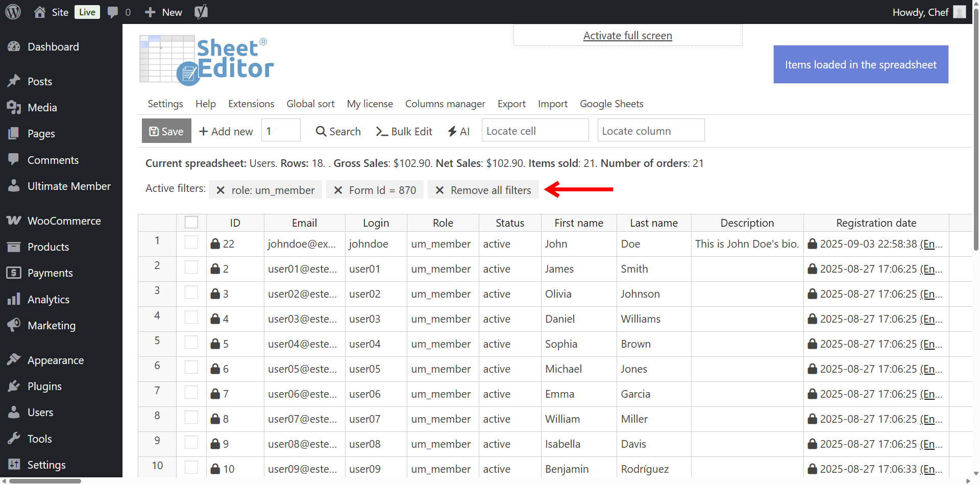The image size is (980, 485).
Task: Check the row checkbox for user02
Action: 191,292
